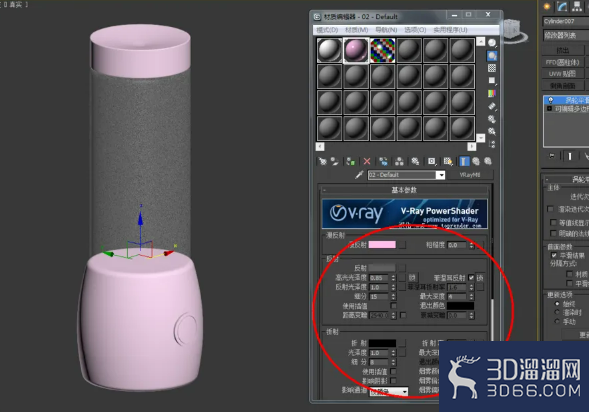Image resolution: width=589 pixels, height=412 pixels.
Task: Toggle use interpolation checkbox in refraction group
Action: coord(393,371)
